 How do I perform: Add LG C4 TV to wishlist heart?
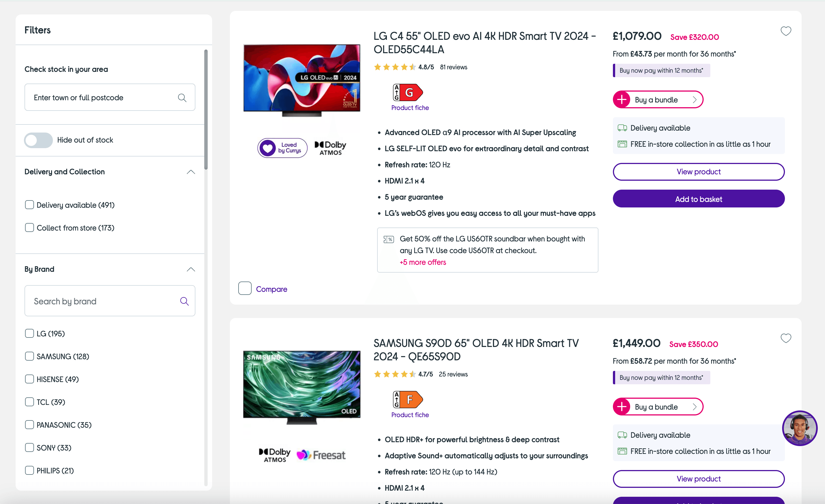785,31
